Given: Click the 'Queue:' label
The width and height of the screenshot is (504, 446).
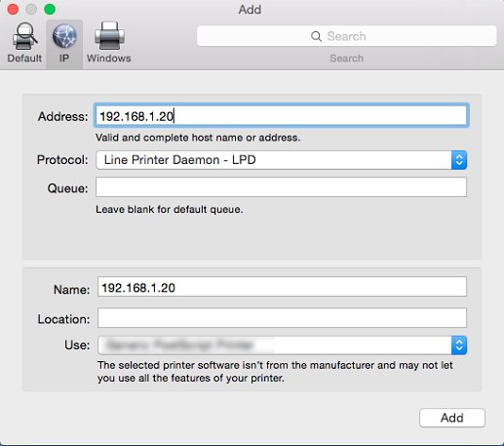Looking at the screenshot, I should tap(67, 188).
